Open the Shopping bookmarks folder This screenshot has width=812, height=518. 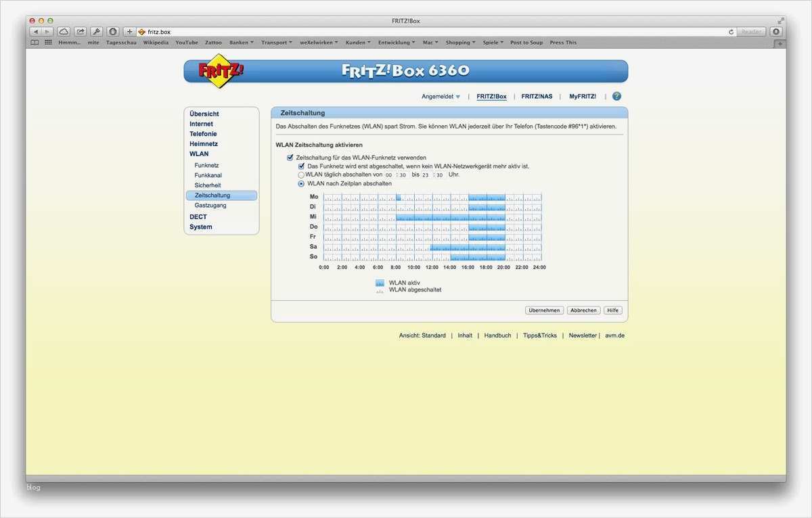point(461,43)
